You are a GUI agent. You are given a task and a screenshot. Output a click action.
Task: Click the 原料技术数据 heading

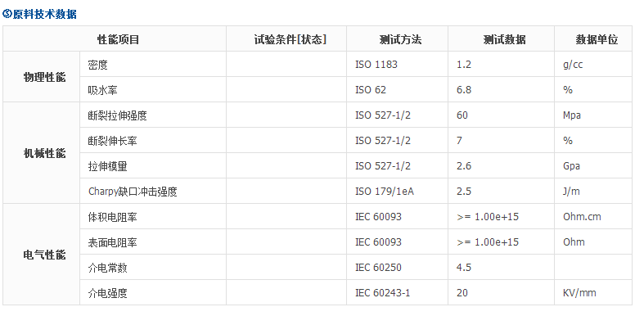coord(45,14)
